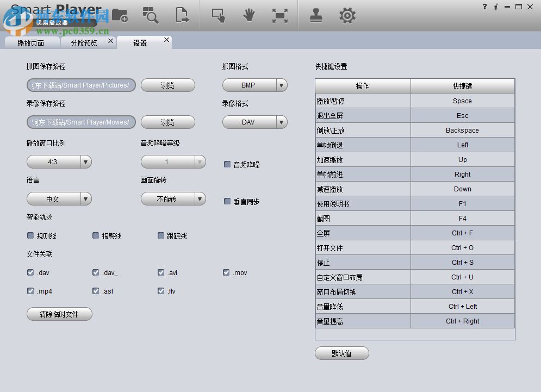Check the 规则线 option
The image size is (541, 392).
point(30,235)
